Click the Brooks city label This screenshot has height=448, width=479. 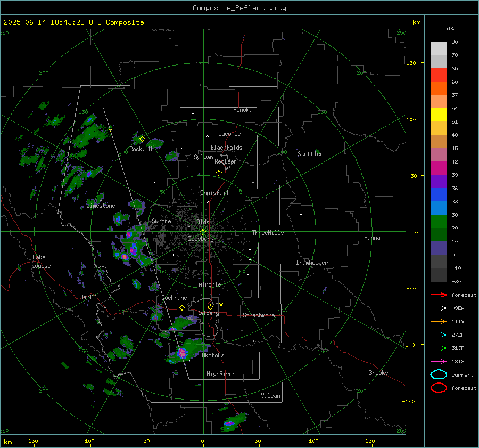coord(378,373)
